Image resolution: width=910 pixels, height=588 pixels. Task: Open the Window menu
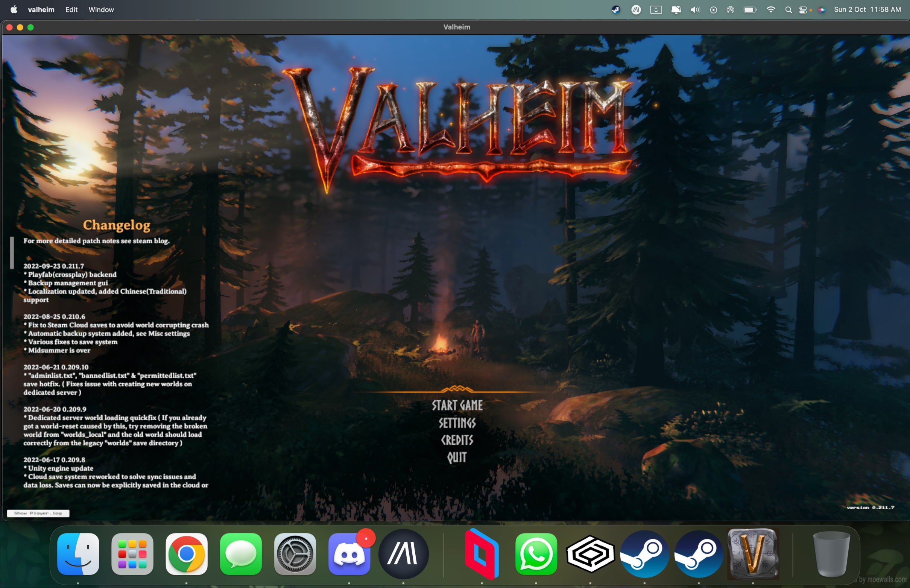[101, 9]
